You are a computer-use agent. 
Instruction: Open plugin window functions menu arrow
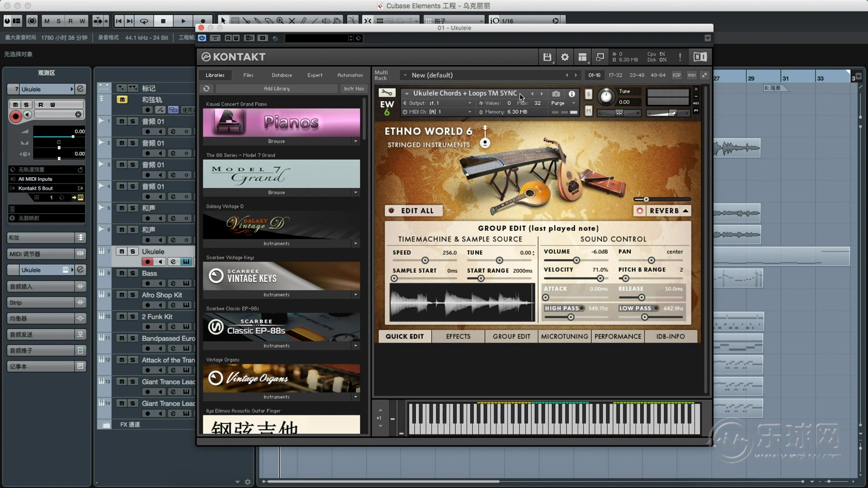click(708, 38)
